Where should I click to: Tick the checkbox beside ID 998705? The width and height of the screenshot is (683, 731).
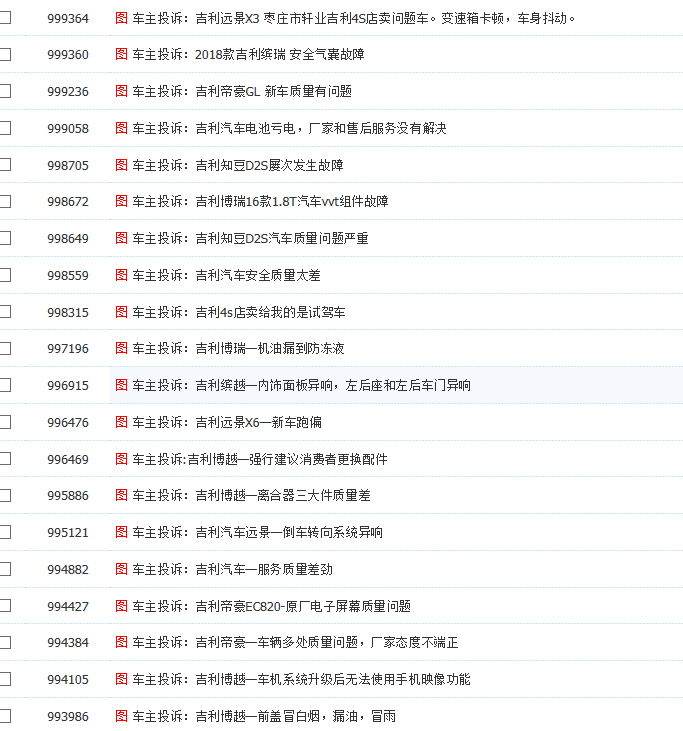point(5,165)
